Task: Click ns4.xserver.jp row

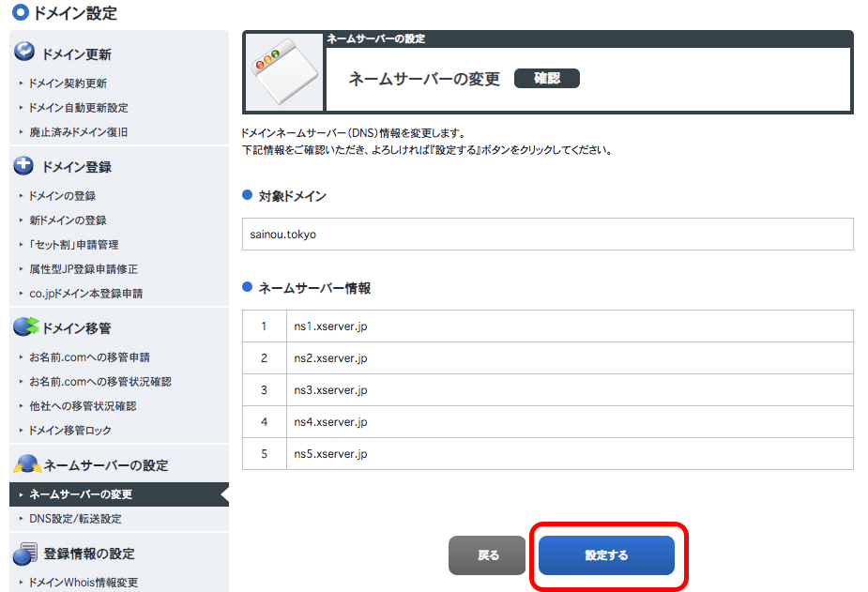Action: 547,422
